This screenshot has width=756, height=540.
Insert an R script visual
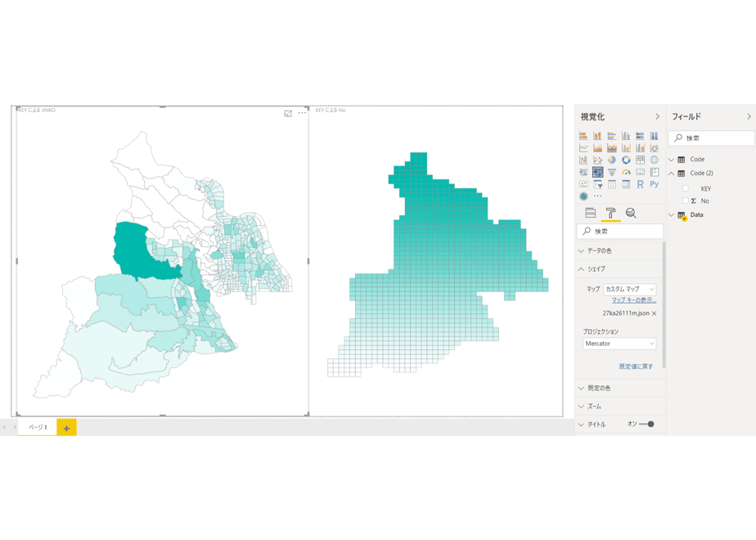[640, 184]
